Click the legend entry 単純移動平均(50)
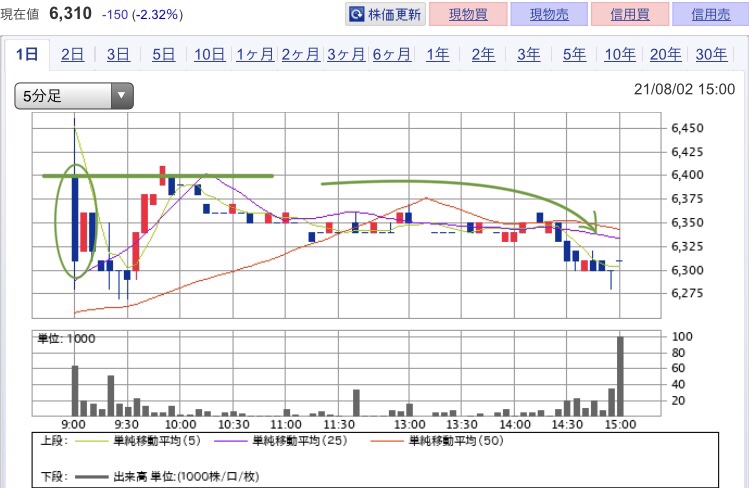 pos(456,441)
